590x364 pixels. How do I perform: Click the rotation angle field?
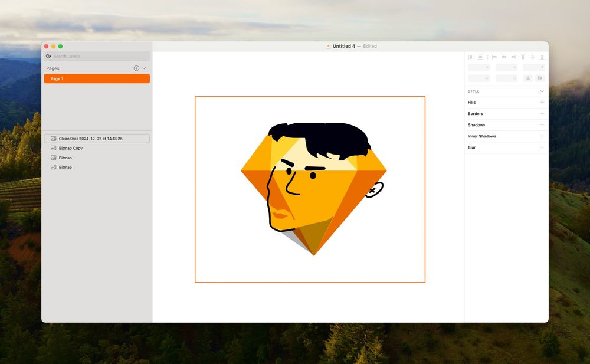[534, 67]
